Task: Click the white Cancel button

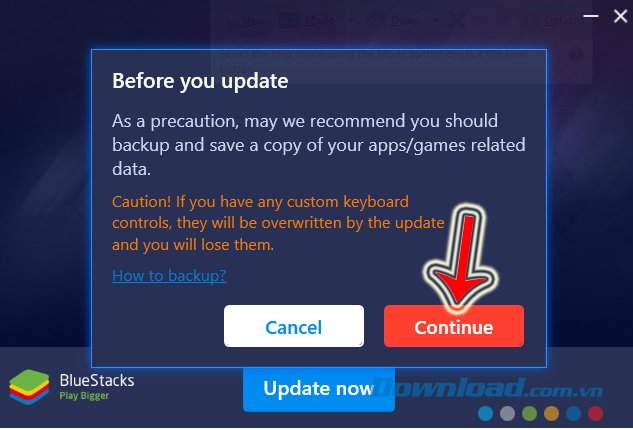Action: click(294, 326)
